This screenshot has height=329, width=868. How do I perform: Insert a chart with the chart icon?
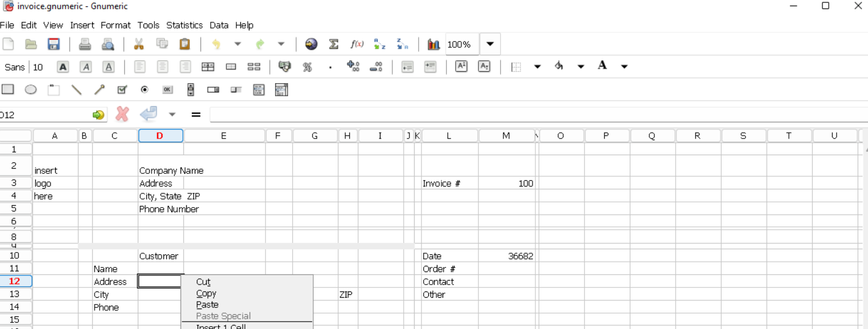tap(433, 44)
